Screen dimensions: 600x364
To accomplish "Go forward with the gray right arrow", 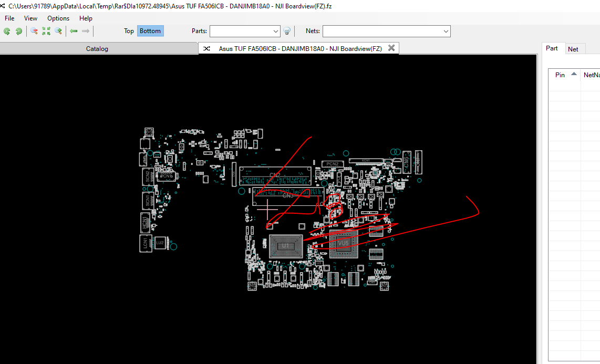I will tap(86, 32).
